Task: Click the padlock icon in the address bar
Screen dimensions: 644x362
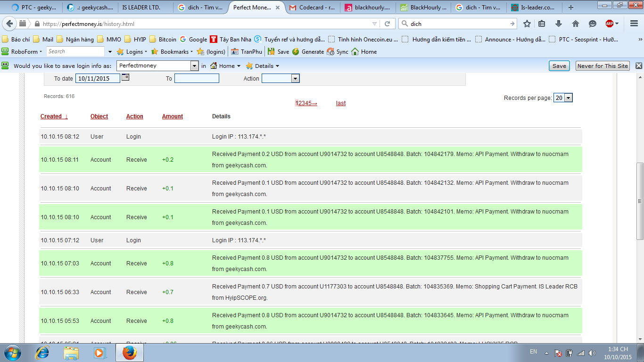Action: click(37, 24)
